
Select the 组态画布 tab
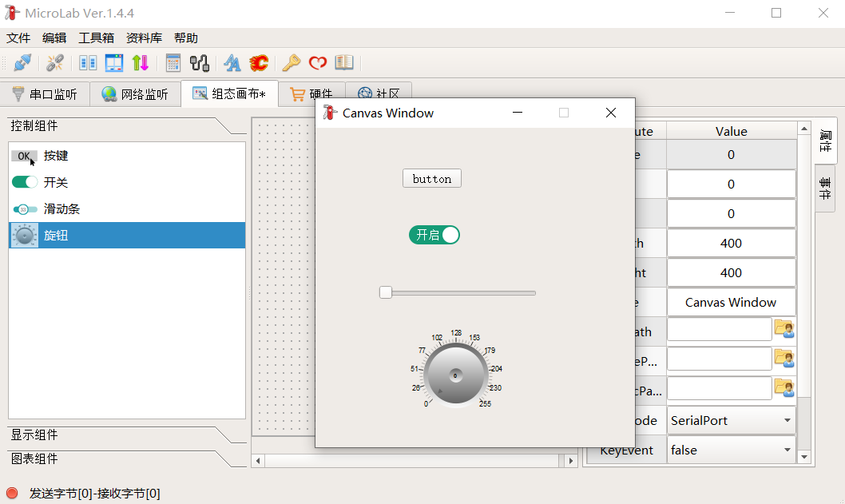229,93
